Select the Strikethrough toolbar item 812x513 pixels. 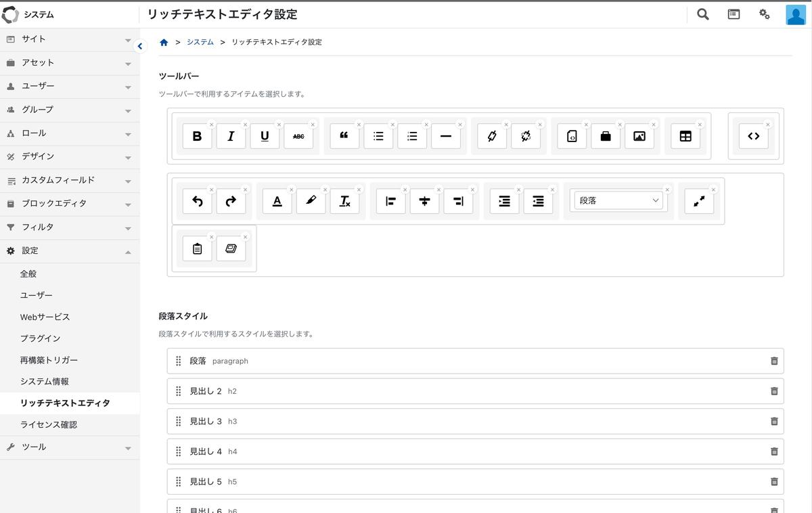[298, 136]
